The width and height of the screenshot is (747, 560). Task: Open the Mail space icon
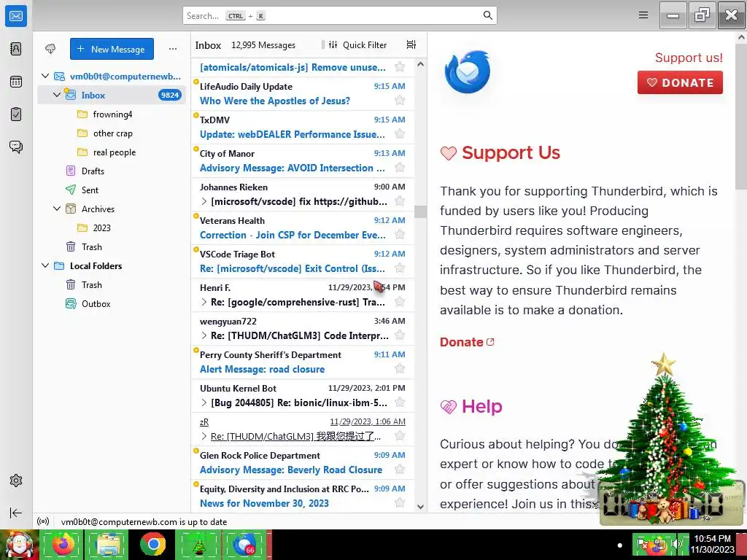(16, 16)
